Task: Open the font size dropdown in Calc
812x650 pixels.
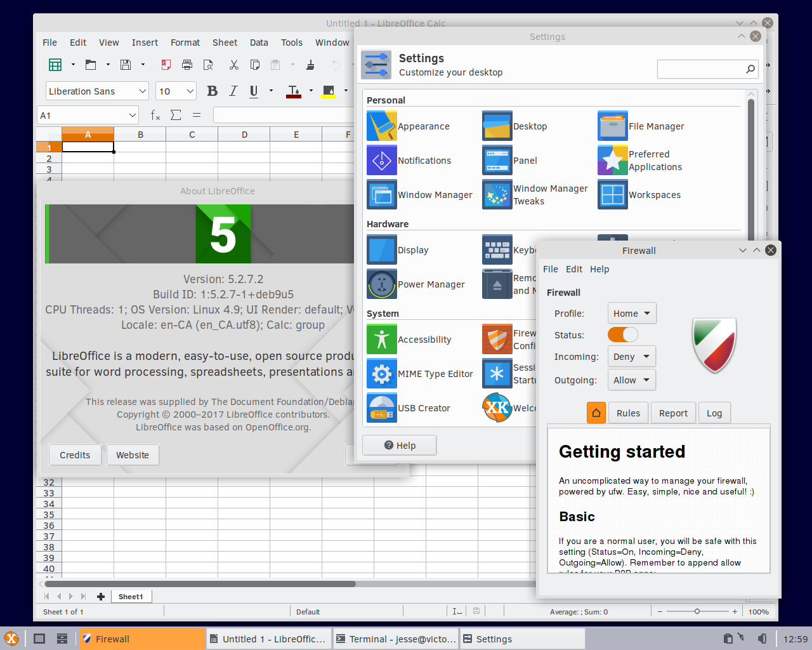Action: [190, 91]
